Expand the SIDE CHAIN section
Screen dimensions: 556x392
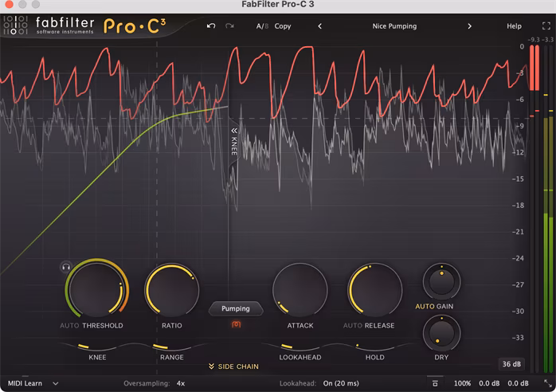[233, 367]
